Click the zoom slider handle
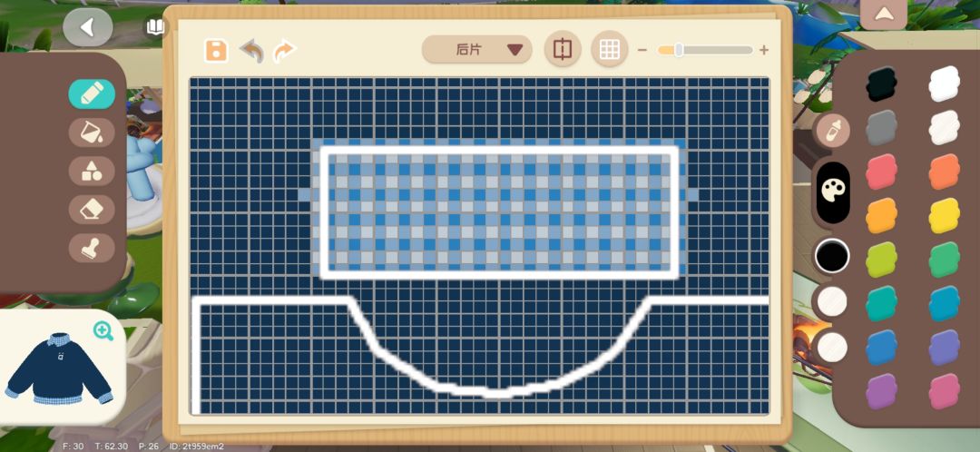This screenshot has height=452, width=980. [679, 50]
